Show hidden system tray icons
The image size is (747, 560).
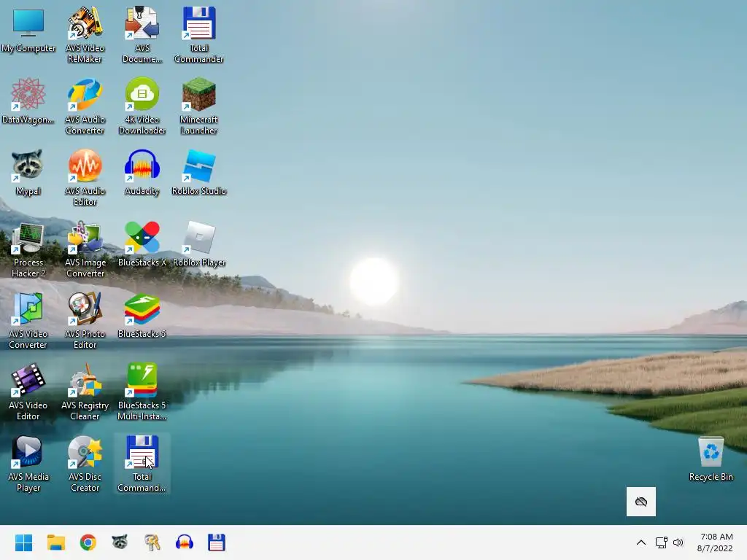click(x=641, y=542)
